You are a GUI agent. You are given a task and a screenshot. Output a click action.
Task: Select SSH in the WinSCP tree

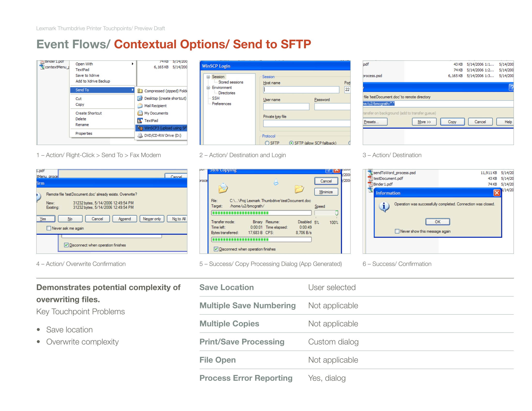215,98
